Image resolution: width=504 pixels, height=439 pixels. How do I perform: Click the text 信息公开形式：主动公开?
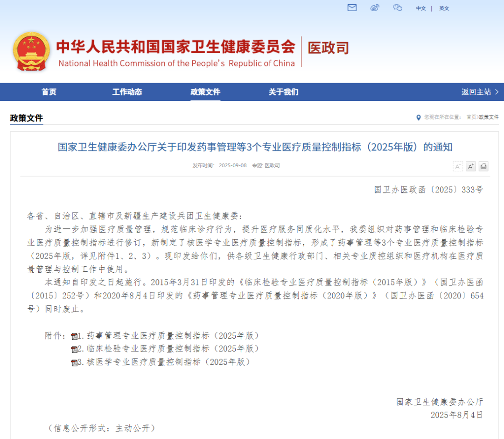click(x=102, y=428)
